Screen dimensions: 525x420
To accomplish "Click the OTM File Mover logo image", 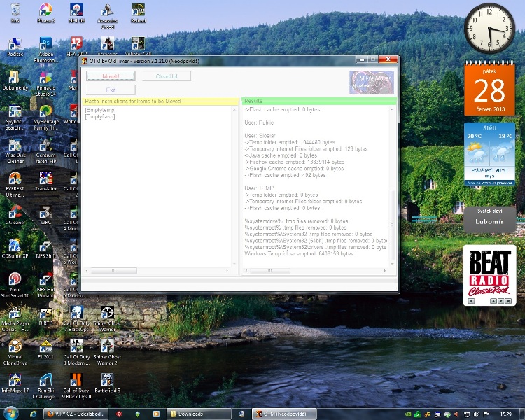I will point(371,82).
